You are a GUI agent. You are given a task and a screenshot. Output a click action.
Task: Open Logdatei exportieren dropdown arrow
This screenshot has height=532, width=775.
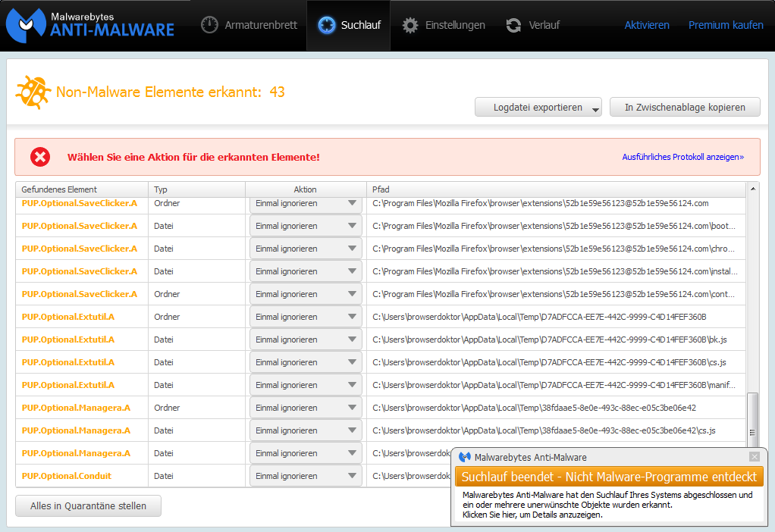(x=595, y=108)
